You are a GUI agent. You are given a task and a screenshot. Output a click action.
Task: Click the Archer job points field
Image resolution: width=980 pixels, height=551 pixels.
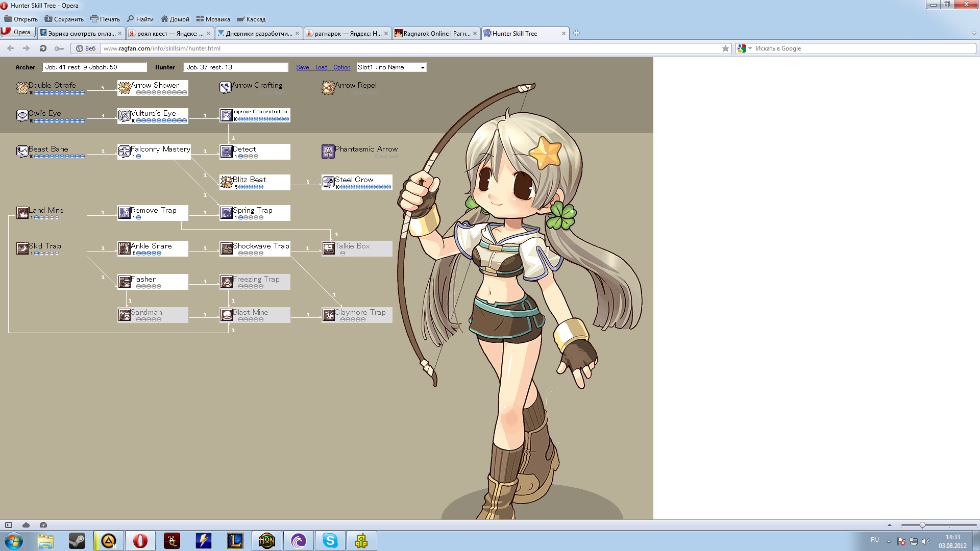tap(94, 67)
